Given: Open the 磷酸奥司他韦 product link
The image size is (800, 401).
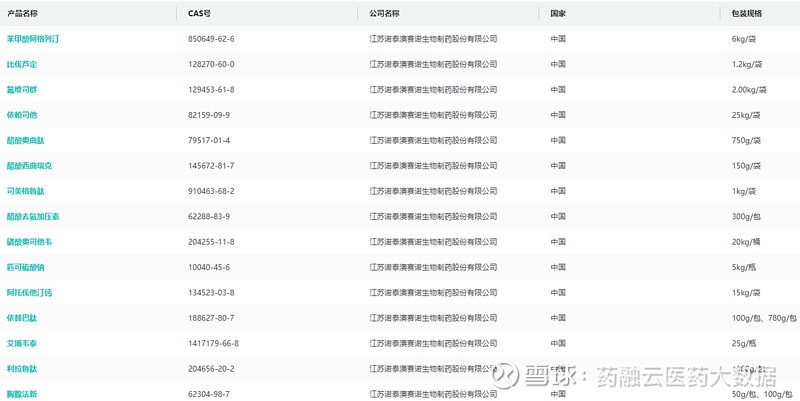Looking at the screenshot, I should click(x=29, y=242).
